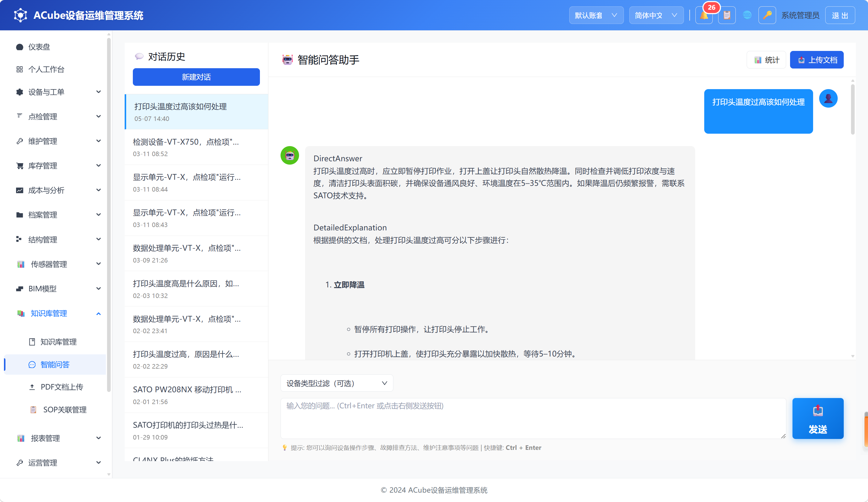Image resolution: width=868 pixels, height=502 pixels.
Task: Expand the 维护管理 menu
Action: [55, 141]
